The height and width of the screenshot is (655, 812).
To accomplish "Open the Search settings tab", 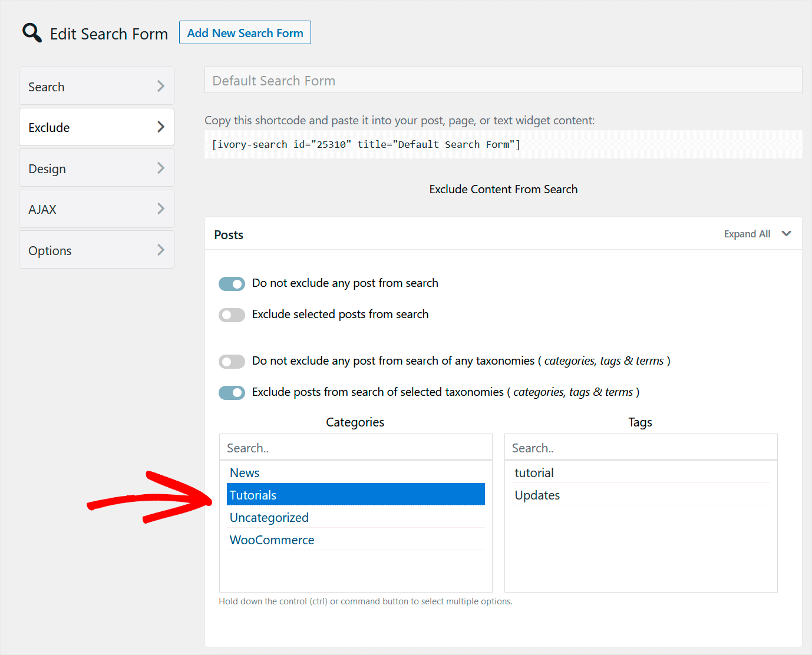I will pyautogui.click(x=97, y=86).
